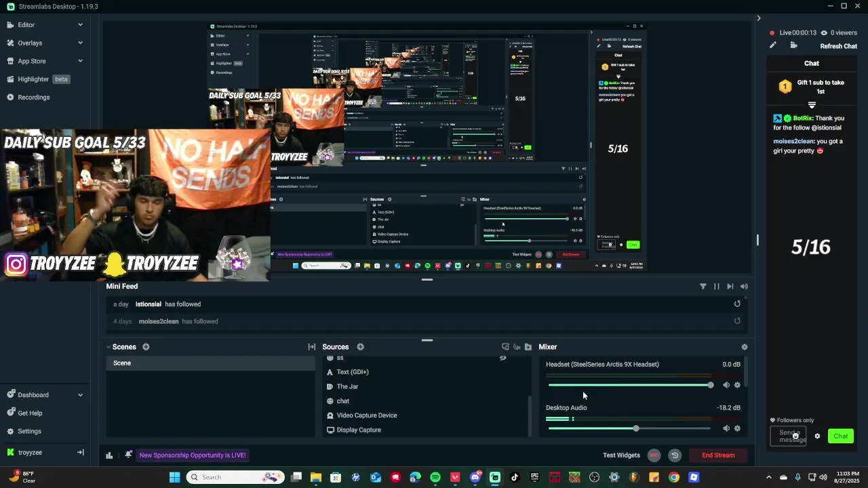
Task: Open Mixer advanced audio settings gear
Action: [x=745, y=347]
